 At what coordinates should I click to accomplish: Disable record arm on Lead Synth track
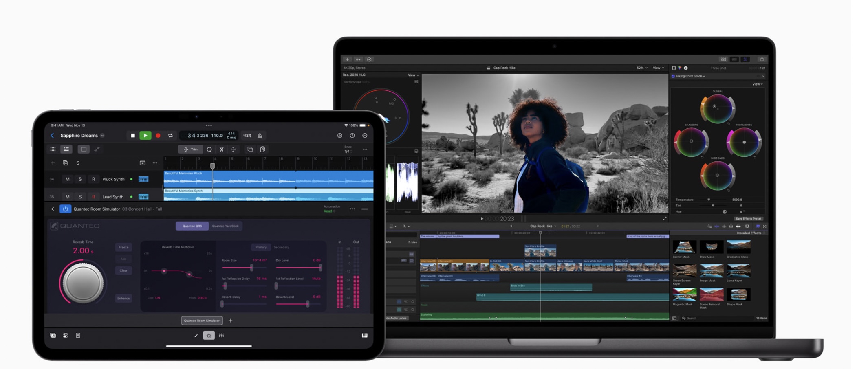click(93, 197)
